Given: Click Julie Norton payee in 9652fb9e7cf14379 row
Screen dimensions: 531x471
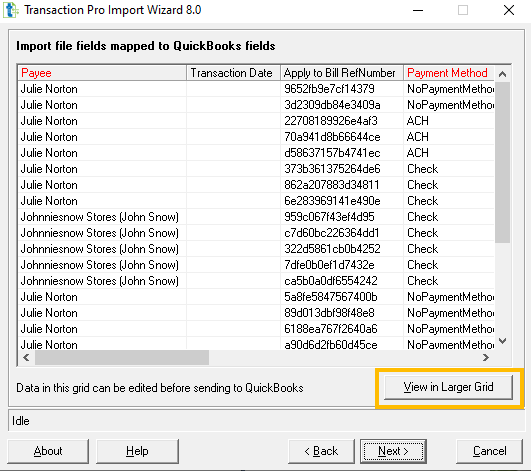Looking at the screenshot, I should pos(102,89).
